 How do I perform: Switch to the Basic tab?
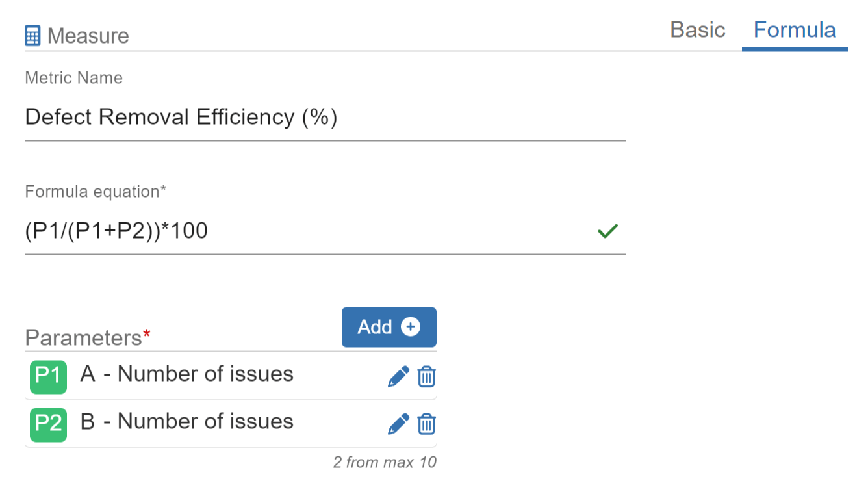click(x=697, y=30)
